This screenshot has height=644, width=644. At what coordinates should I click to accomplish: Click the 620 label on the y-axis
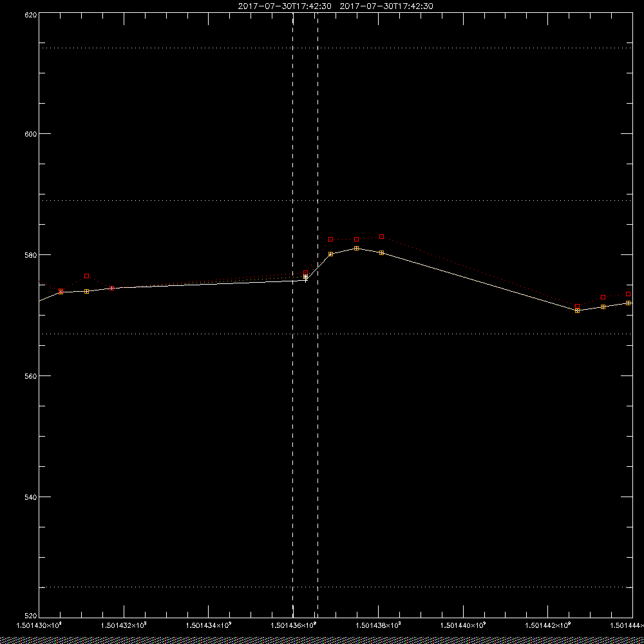pos(31,14)
